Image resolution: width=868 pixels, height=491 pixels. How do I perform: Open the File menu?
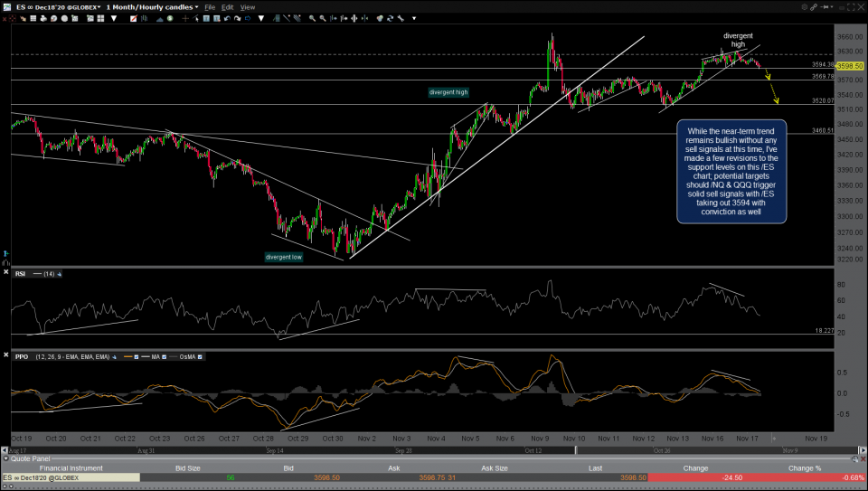coord(210,7)
